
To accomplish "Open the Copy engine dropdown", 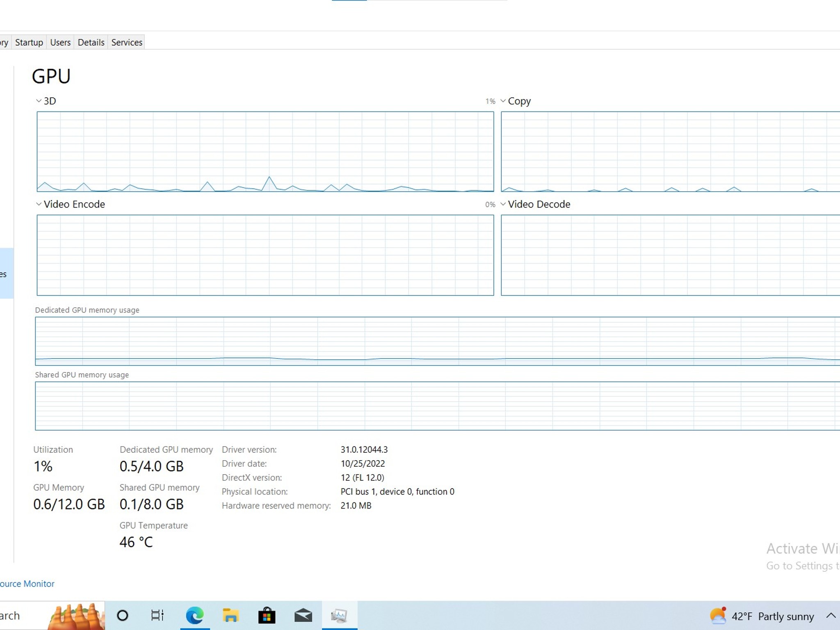I will [x=503, y=101].
